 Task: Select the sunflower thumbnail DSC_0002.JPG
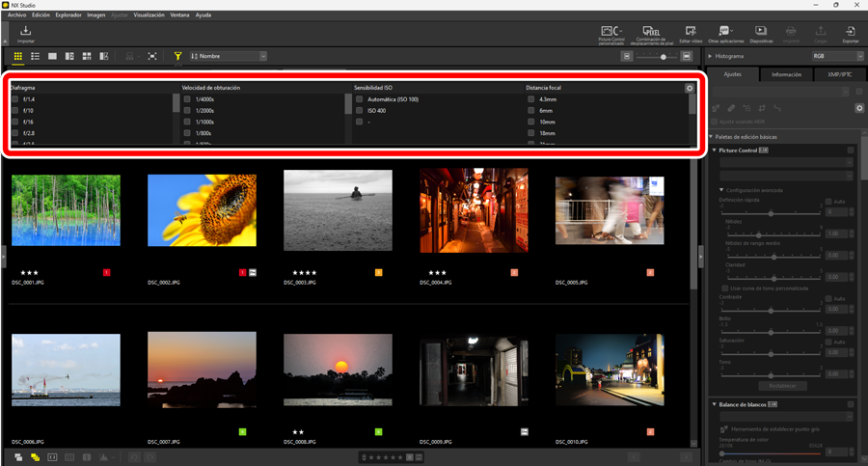click(202, 209)
